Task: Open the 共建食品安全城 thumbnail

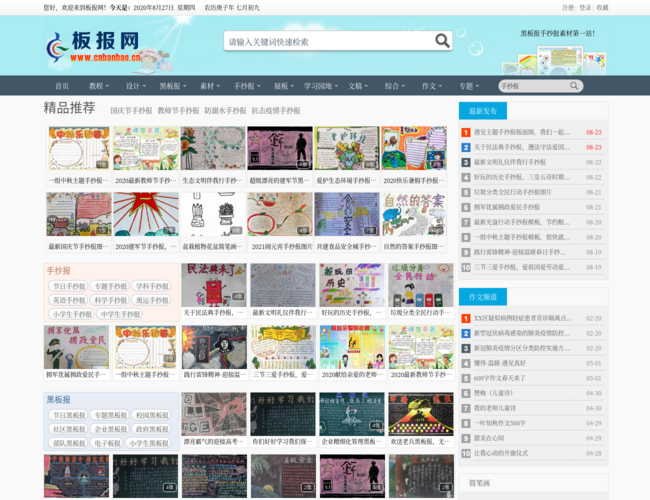Action: (x=347, y=214)
